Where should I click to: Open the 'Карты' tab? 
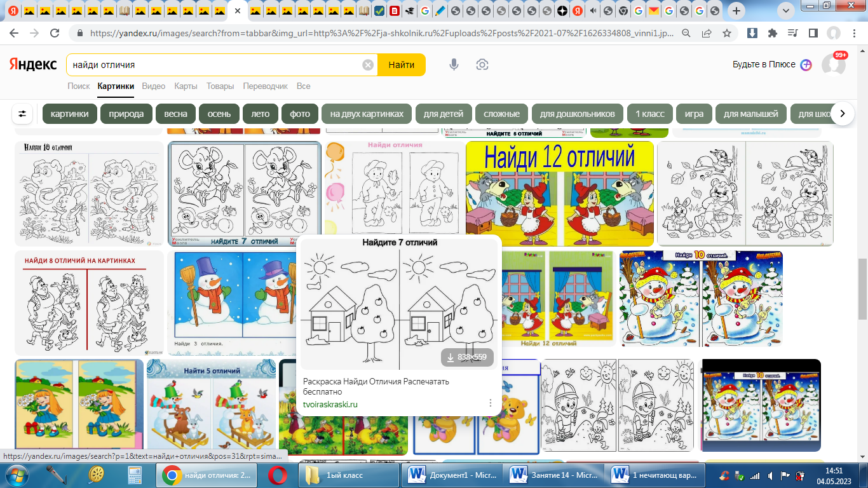(x=186, y=86)
